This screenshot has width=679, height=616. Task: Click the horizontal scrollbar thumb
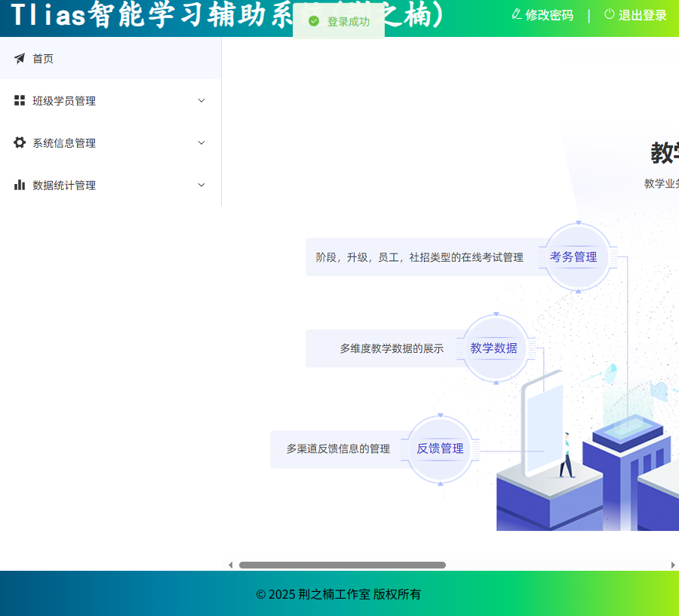(x=343, y=565)
